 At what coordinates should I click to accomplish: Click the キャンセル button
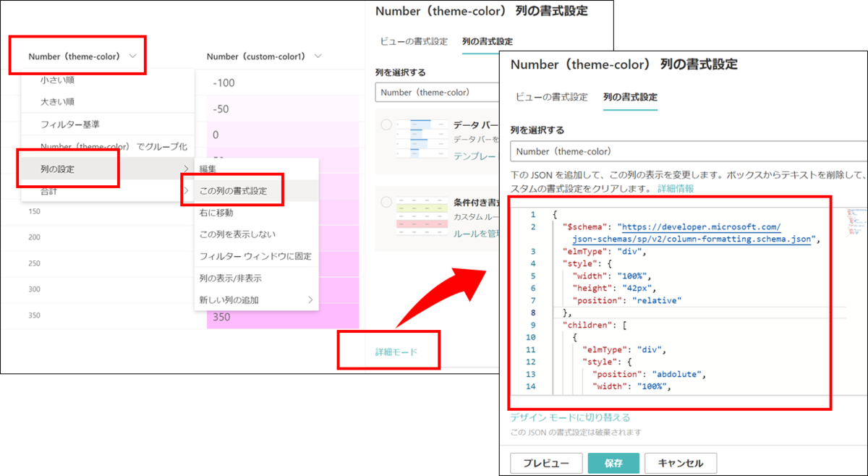[x=681, y=463]
